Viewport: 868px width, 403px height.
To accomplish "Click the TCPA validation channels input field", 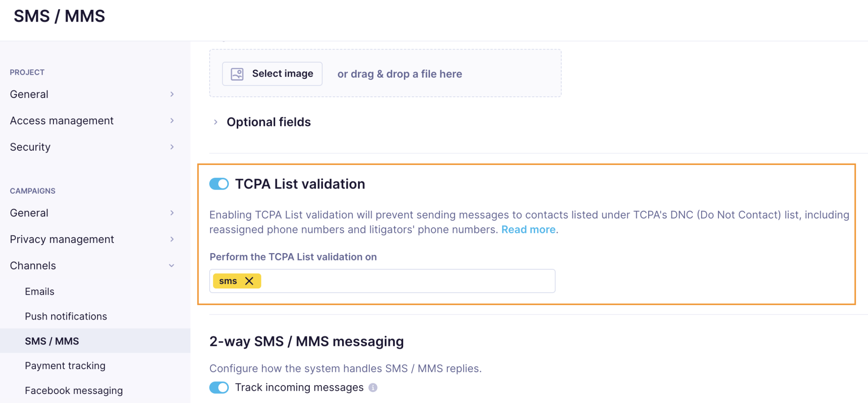I will [x=405, y=281].
